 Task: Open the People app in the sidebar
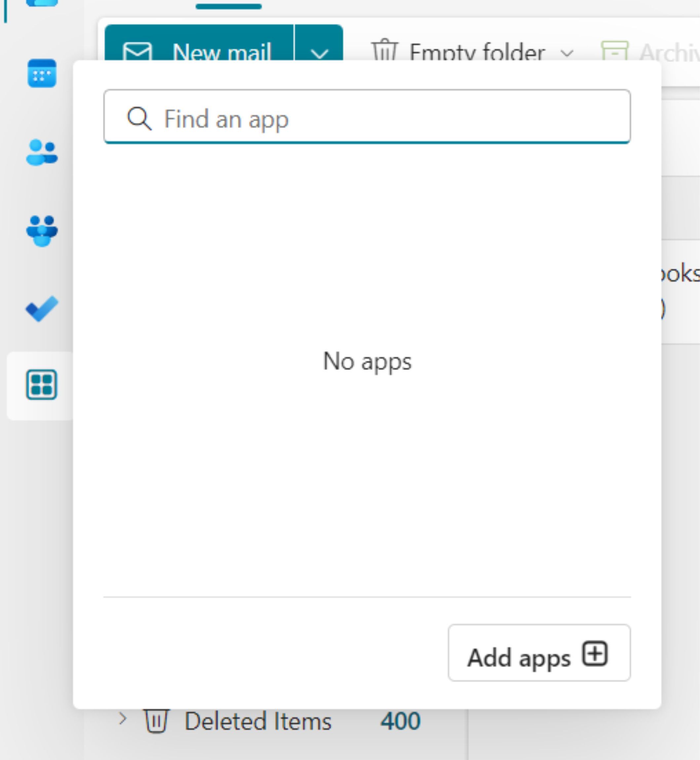pyautogui.click(x=42, y=152)
